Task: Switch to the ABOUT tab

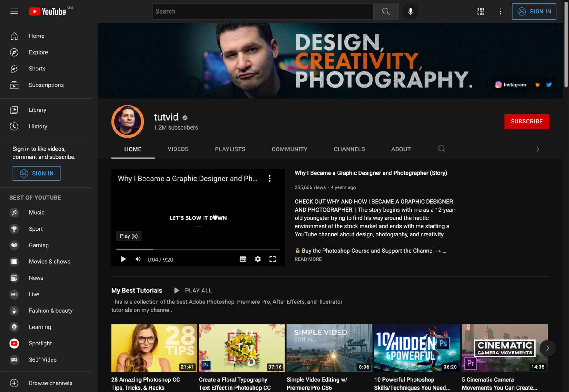Action: [x=401, y=149]
